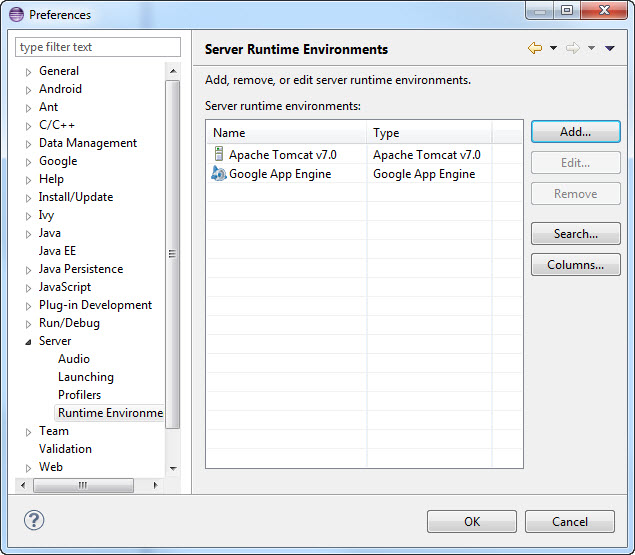The height and width of the screenshot is (555, 635).
Task: Expand the Team tree node
Action: pos(28,432)
